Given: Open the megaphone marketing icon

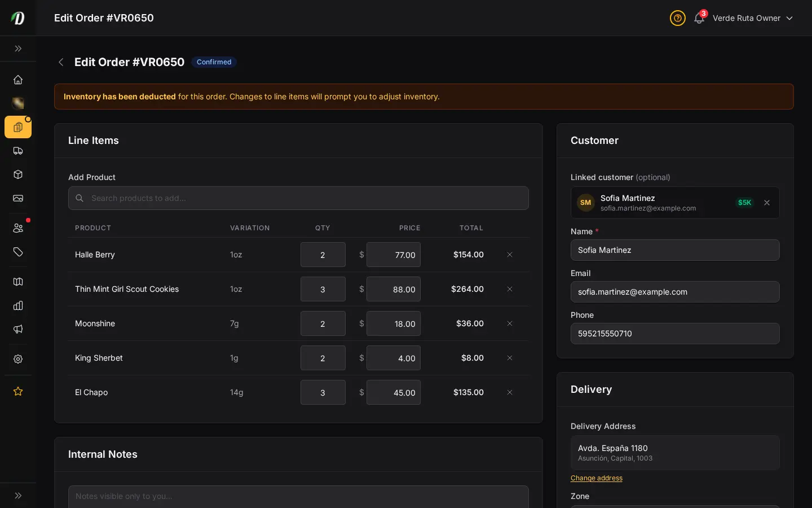Looking at the screenshot, I should coord(18,329).
